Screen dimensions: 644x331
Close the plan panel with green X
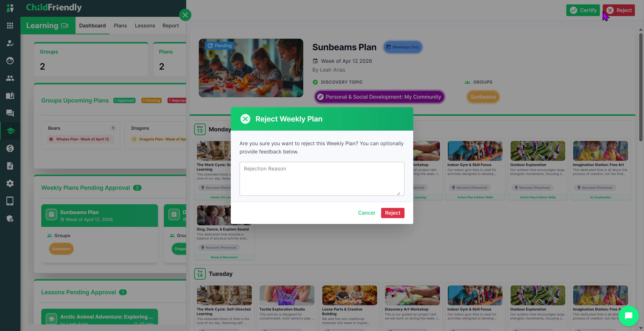coord(185,15)
